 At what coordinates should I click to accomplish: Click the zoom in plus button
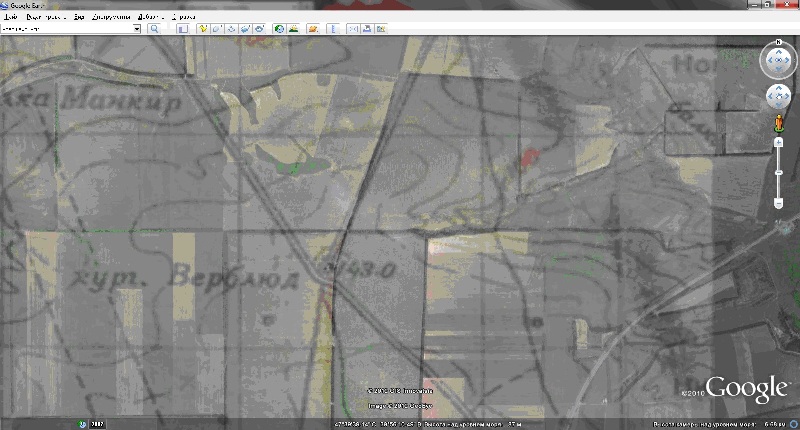(778, 143)
